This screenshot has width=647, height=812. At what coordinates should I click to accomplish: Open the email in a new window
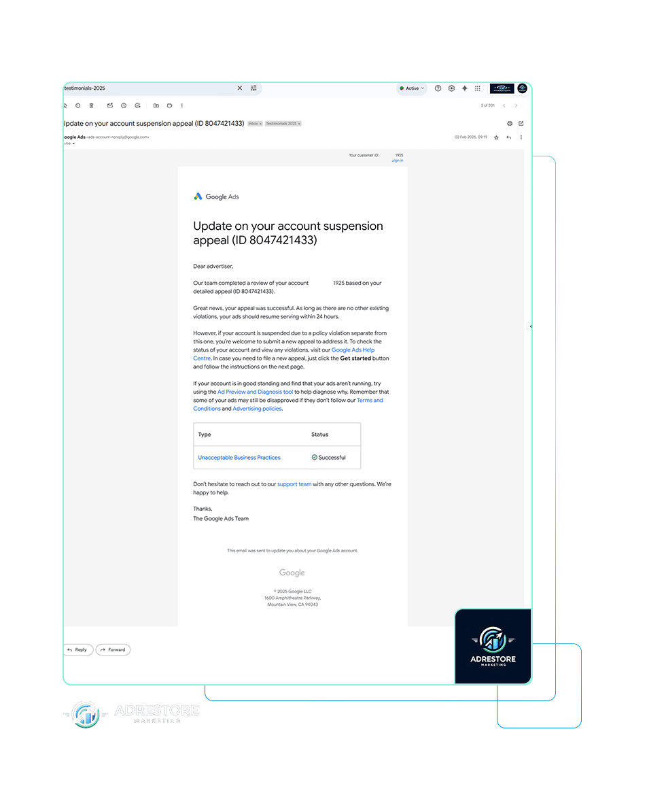[x=521, y=123]
